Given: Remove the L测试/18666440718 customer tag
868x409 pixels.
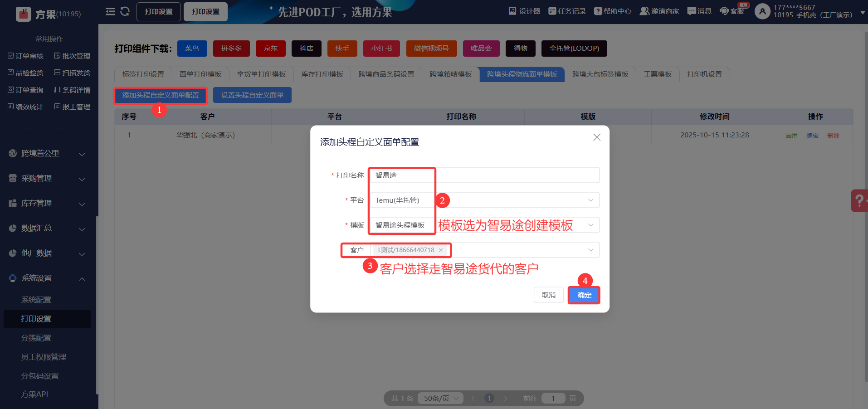Looking at the screenshot, I should 440,250.
